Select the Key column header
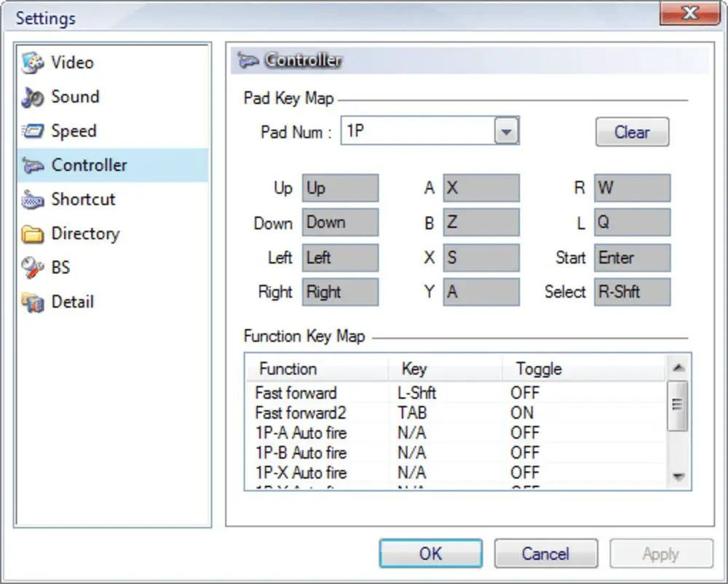This screenshot has height=584, width=728. [x=414, y=368]
